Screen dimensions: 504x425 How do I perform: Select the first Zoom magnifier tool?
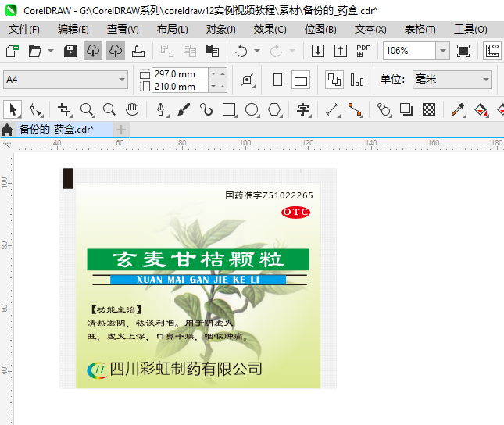87,109
